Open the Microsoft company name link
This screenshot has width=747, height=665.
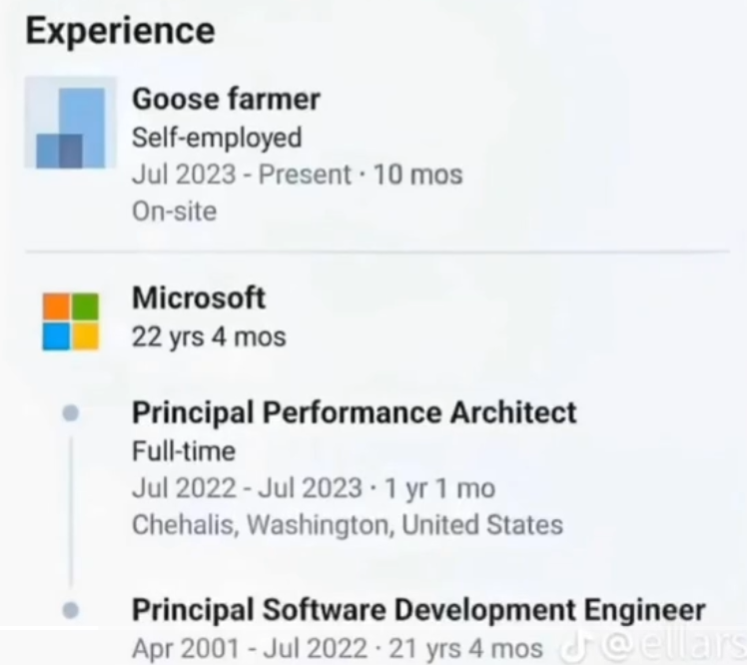pyautogui.click(x=199, y=298)
